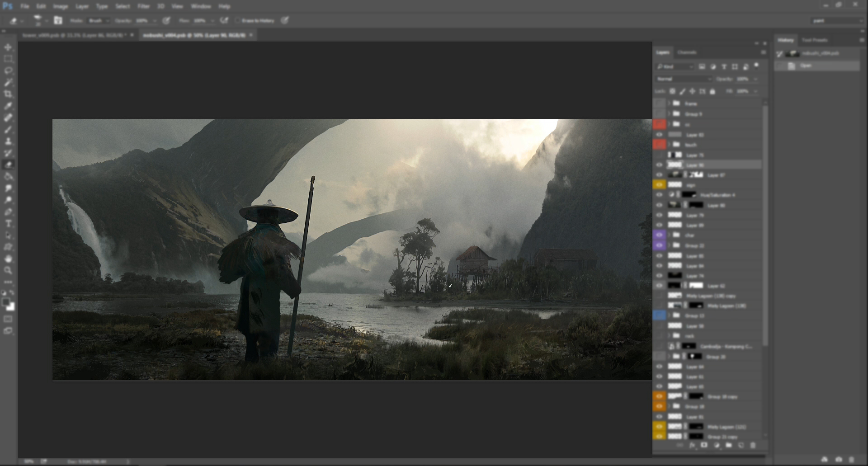Select the Crop tool

(x=8, y=94)
